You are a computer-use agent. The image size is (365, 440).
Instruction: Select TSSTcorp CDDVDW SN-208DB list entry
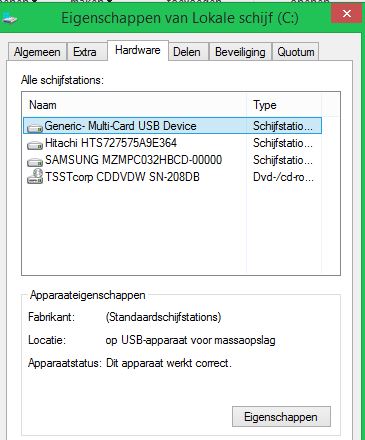coord(172,177)
